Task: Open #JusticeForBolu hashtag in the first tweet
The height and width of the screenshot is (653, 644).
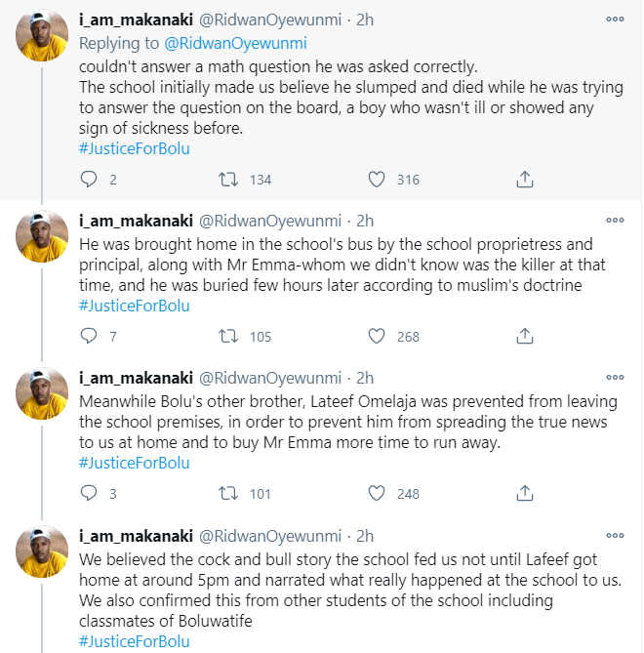Action: click(x=135, y=147)
